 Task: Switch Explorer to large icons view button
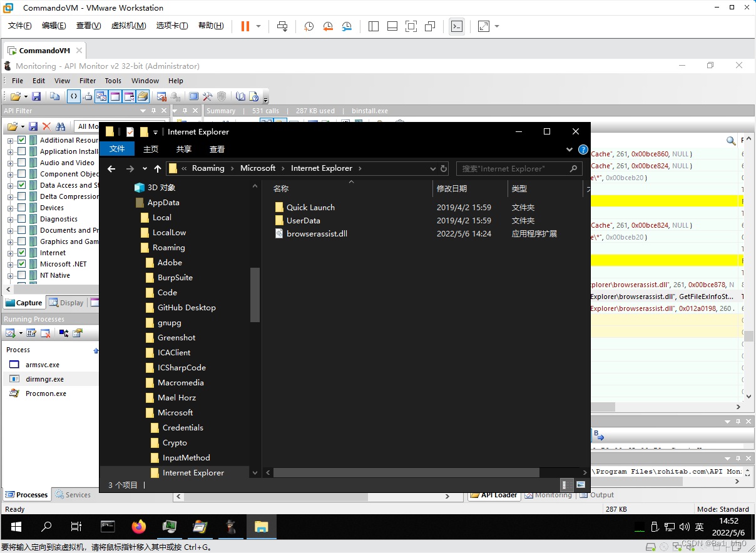click(x=581, y=485)
